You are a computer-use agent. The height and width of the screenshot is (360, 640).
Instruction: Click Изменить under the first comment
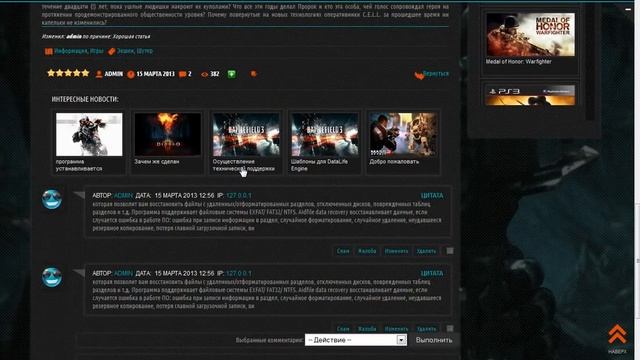(x=396, y=251)
